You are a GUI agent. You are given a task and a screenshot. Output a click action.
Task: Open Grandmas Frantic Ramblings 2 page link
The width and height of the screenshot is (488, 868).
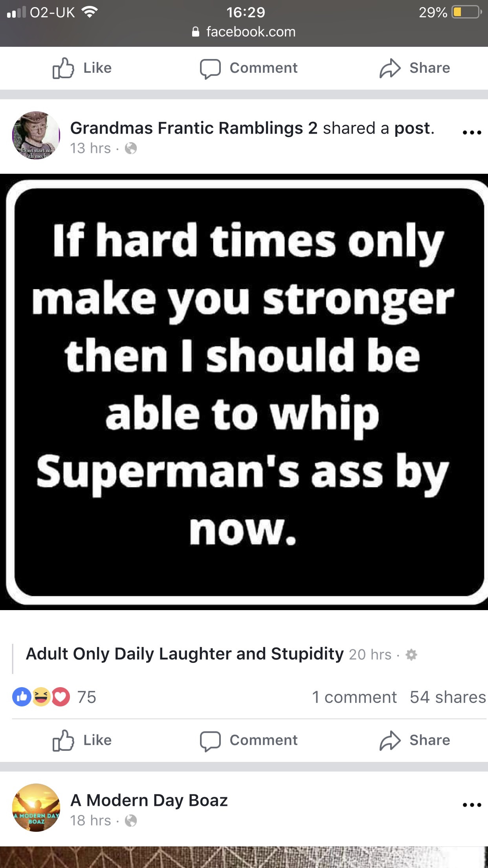point(194,128)
